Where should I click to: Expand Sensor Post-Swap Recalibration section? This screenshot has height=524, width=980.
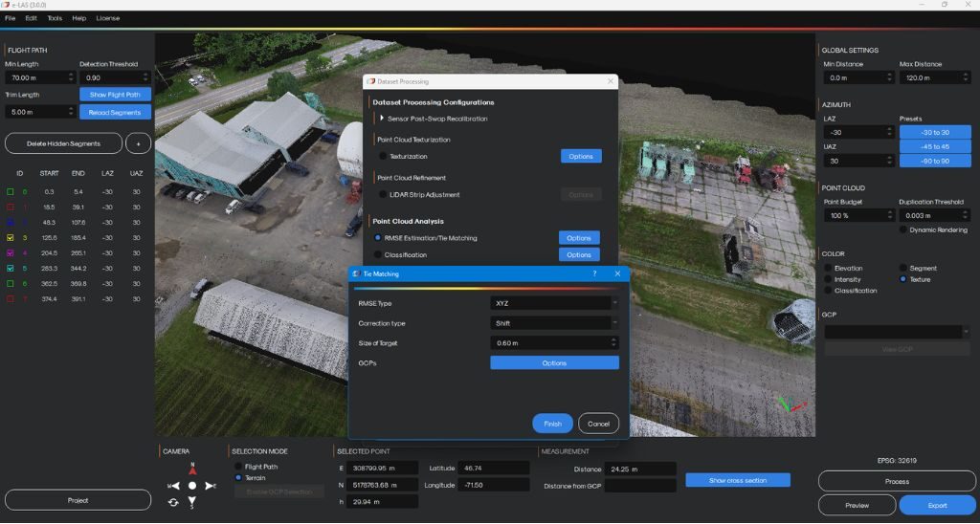click(x=382, y=119)
